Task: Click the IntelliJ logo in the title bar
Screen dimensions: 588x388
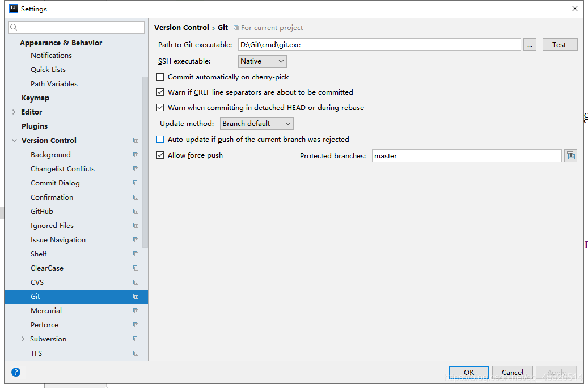Action: pyautogui.click(x=14, y=9)
